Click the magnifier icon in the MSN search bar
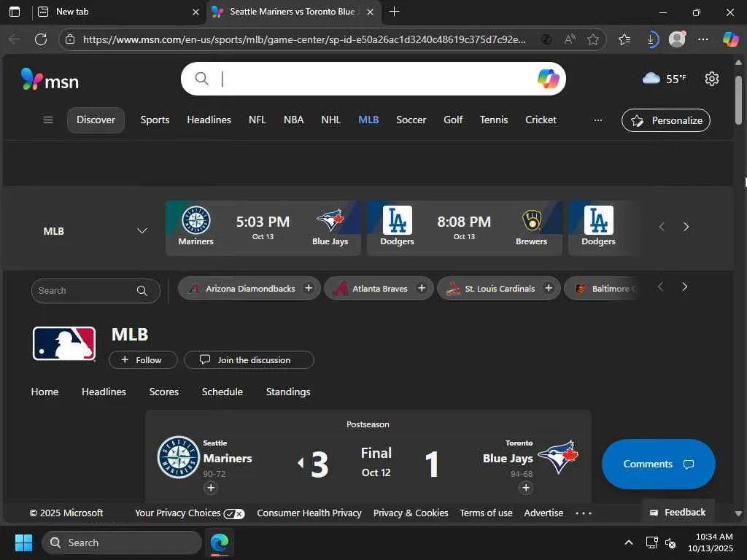The height and width of the screenshot is (560, 747). 201,79
